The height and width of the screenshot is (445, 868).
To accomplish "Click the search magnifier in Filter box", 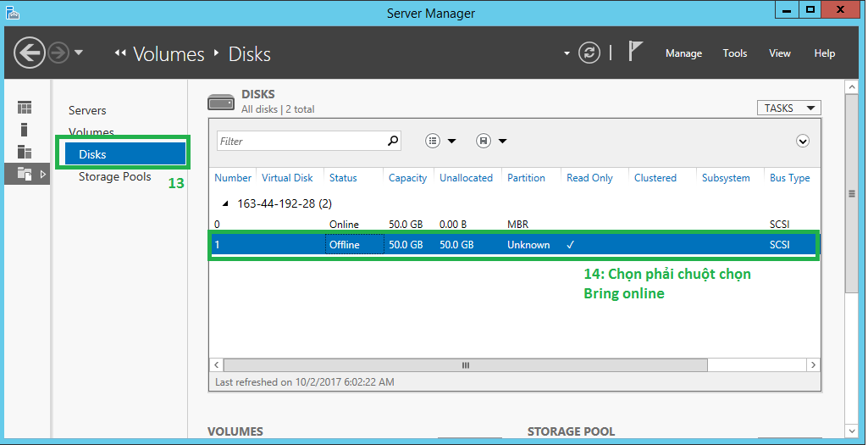I will coord(392,142).
